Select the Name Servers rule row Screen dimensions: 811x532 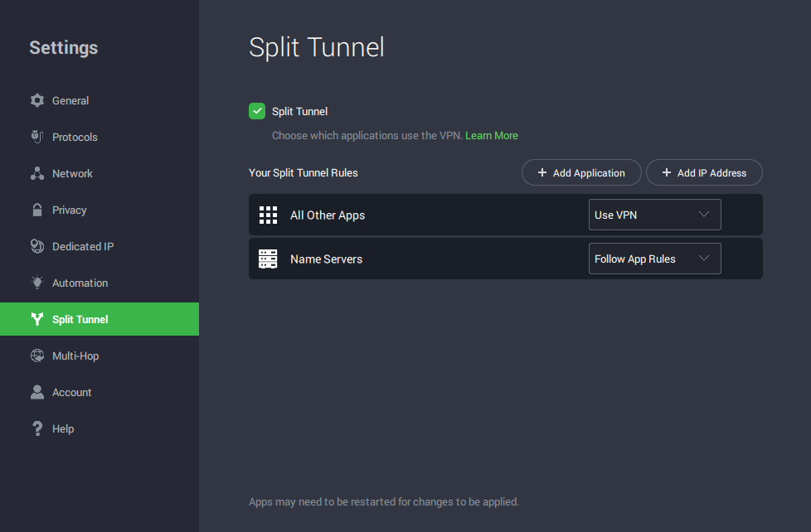coord(415,259)
